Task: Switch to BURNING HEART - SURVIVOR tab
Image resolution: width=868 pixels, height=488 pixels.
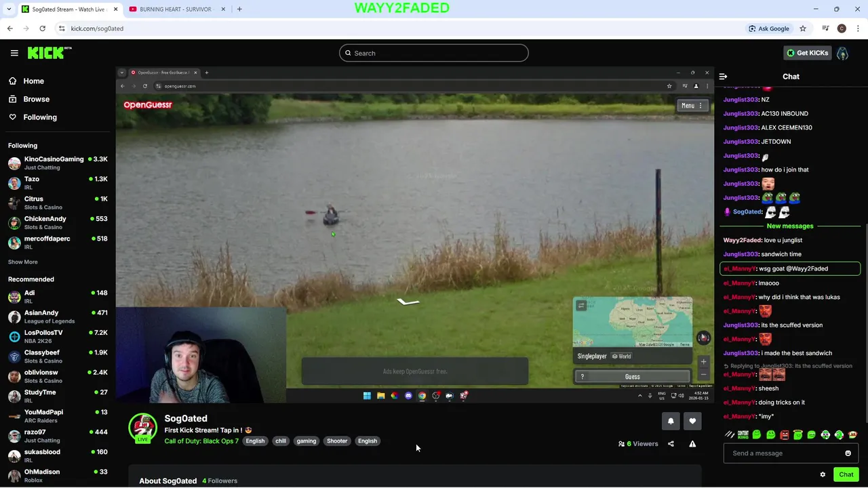Action: (176, 9)
